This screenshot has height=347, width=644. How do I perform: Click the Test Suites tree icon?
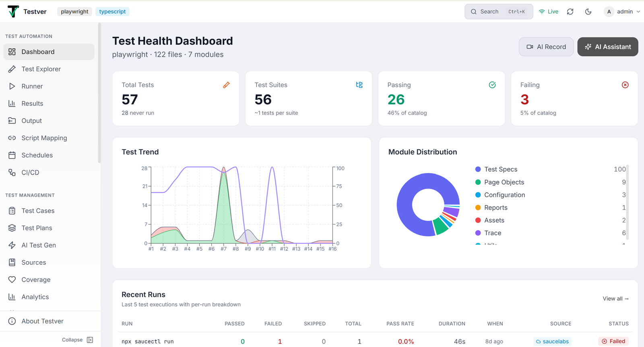[359, 85]
